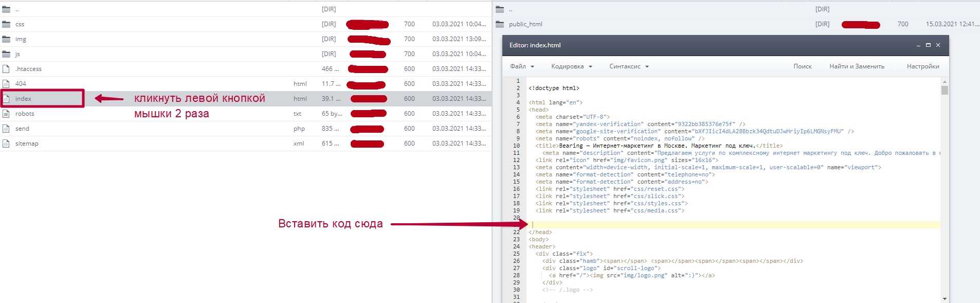Click the css folder icon
Image resolution: width=980 pixels, height=303 pixels.
(x=6, y=24)
